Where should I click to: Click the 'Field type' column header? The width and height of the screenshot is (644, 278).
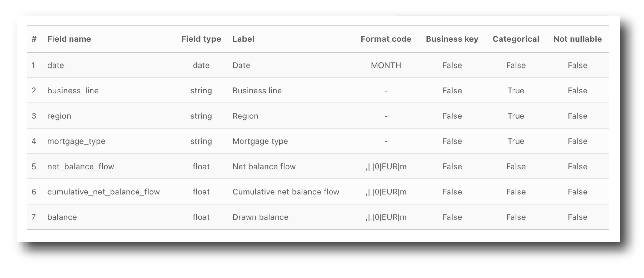pos(201,39)
